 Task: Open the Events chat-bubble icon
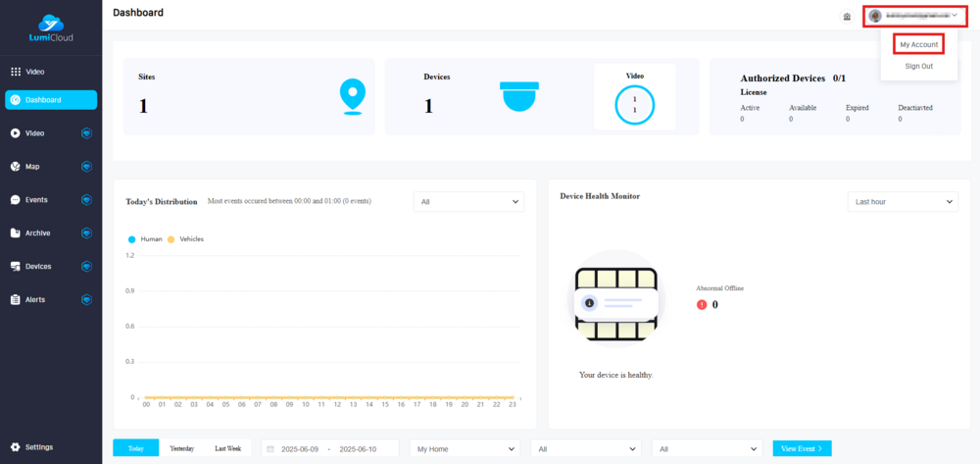(16, 200)
